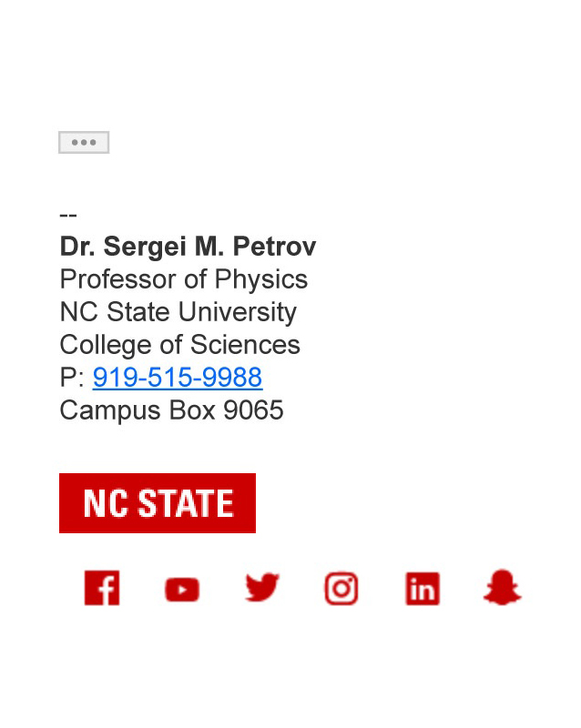Viewport: 581px width, 728px height.
Task: Select the College of Sciences text
Action: [179, 345]
